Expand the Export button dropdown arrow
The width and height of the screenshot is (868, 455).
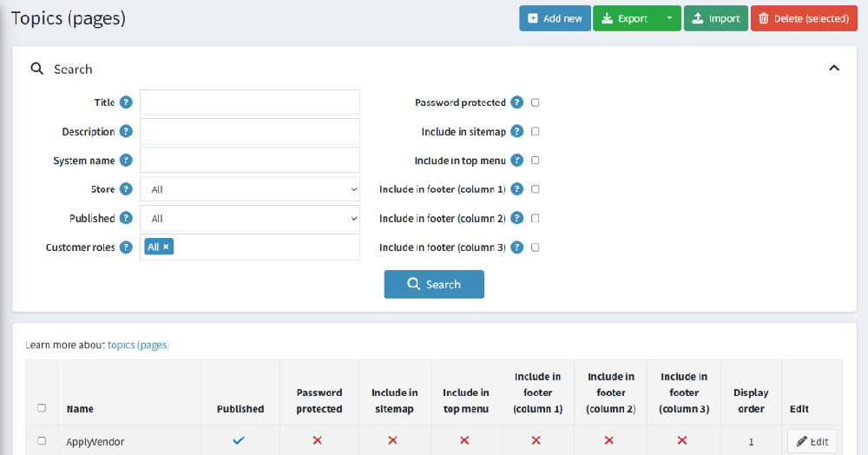669,18
